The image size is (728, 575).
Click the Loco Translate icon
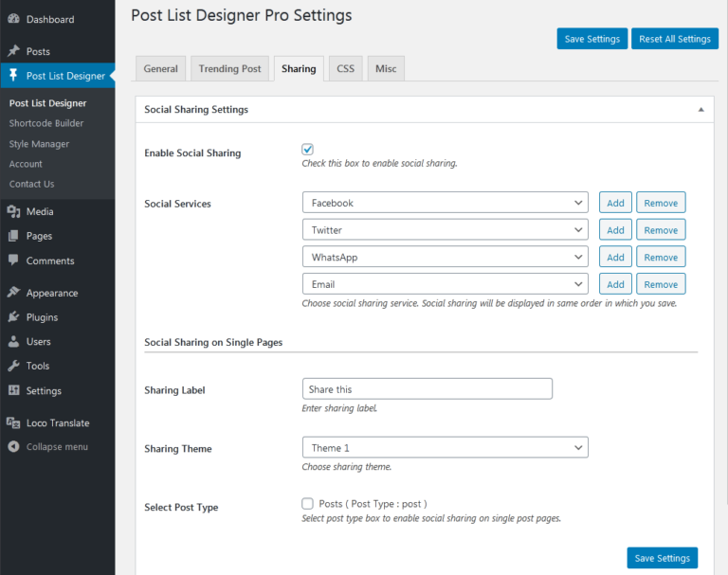tap(13, 422)
